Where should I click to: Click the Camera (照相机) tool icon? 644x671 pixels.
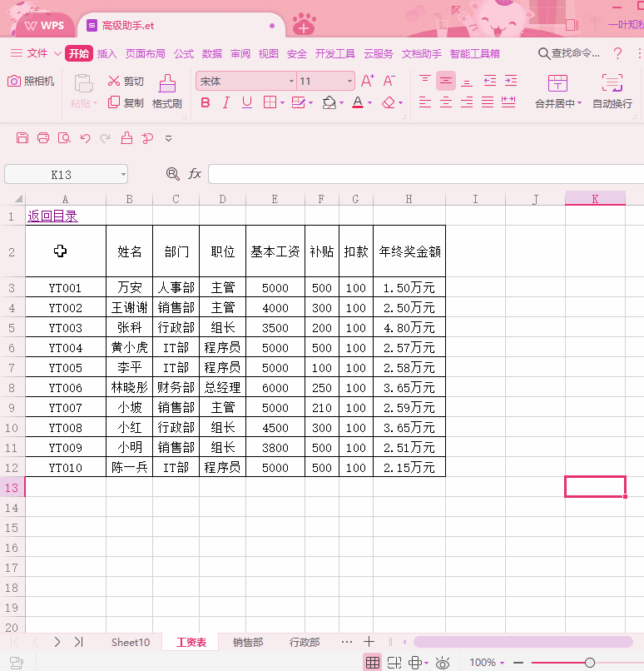13,81
